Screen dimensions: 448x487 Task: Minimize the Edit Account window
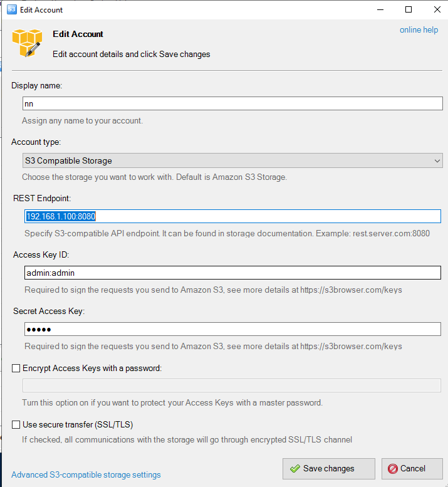pos(379,9)
